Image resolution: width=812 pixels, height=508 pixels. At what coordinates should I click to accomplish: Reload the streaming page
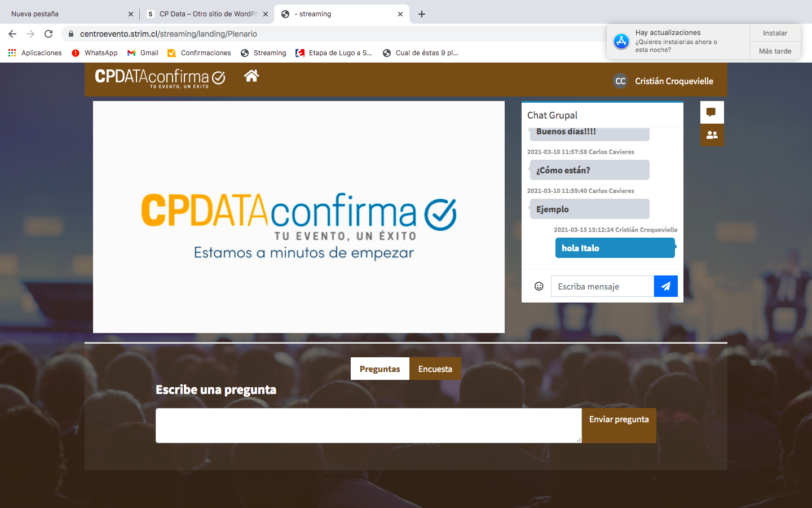tap(48, 34)
